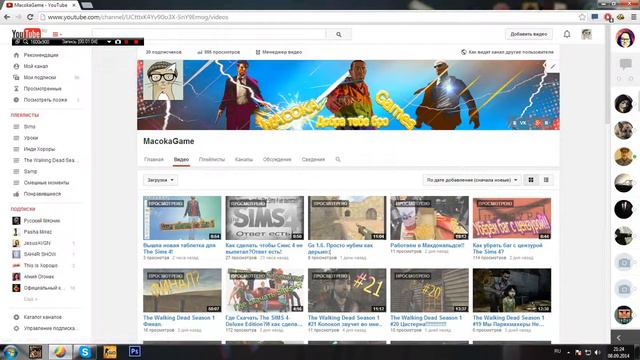
Task: Open Photoshop from the taskbar
Action: pos(134,351)
